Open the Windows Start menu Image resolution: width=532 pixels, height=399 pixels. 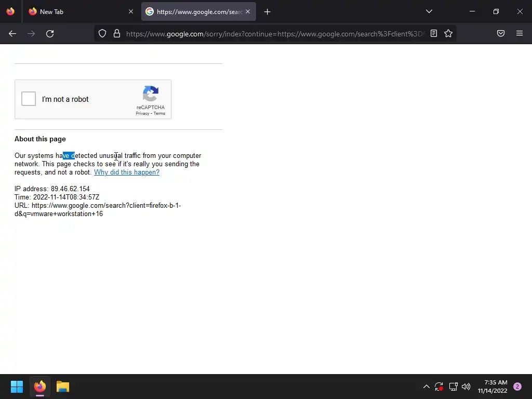17,387
